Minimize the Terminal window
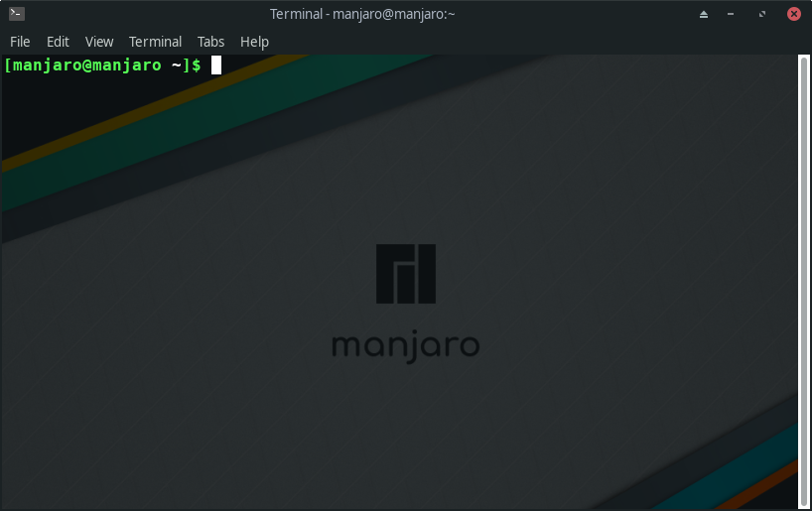Viewport: 812px width, 511px height. coord(731,14)
